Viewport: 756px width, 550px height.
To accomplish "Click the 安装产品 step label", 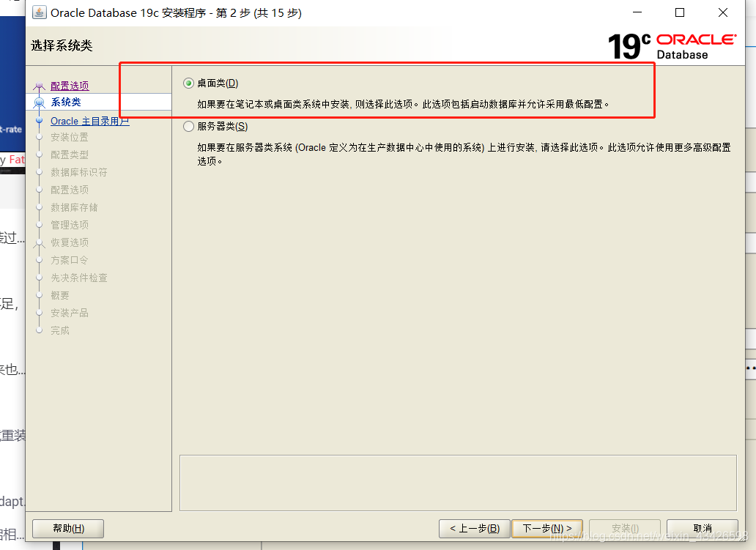I will [70, 313].
